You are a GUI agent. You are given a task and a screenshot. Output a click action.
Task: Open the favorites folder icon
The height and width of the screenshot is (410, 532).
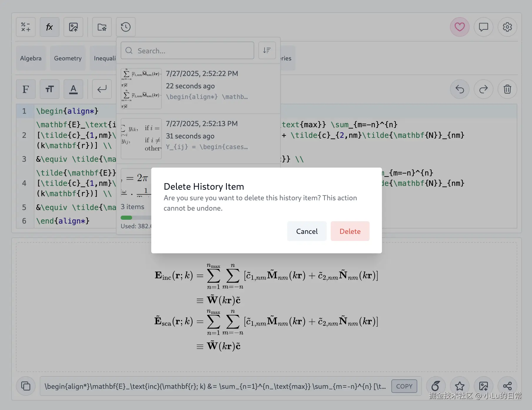[x=102, y=27]
